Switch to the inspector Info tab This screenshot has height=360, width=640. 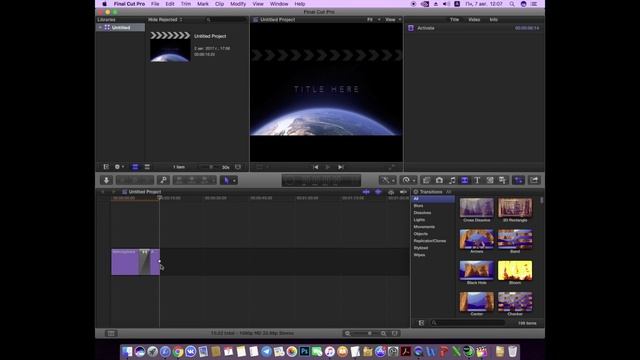click(x=493, y=20)
